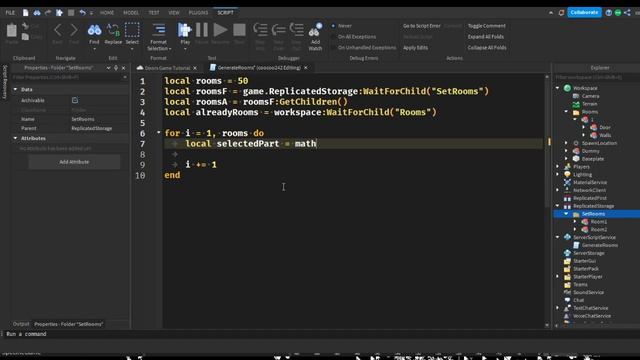Click Go to Script Error

pos(422,26)
